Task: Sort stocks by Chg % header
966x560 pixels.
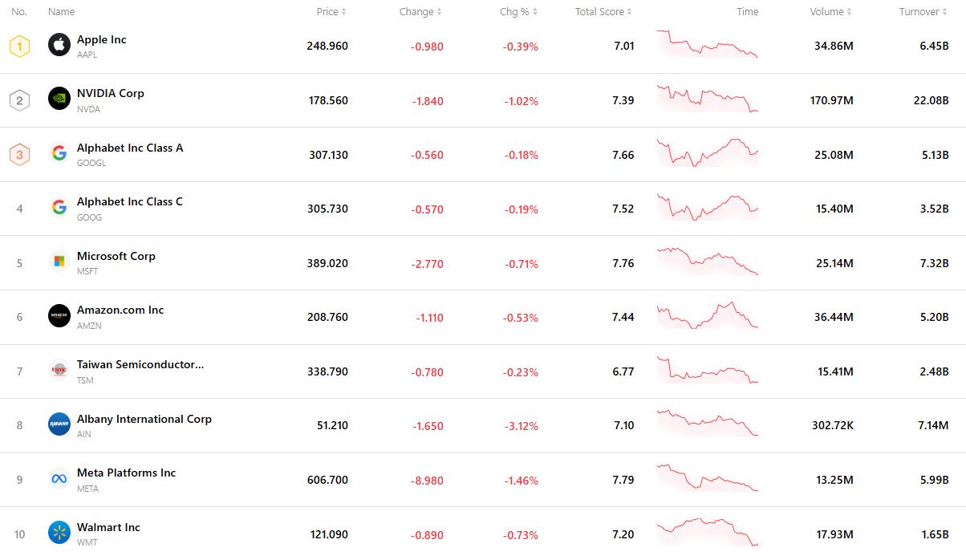Action: click(x=518, y=12)
